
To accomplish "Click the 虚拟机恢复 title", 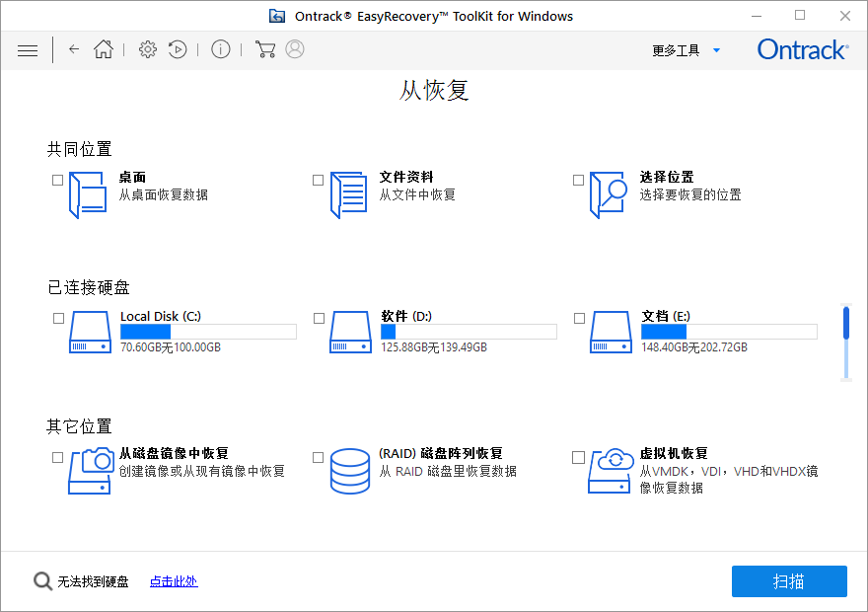I will [x=674, y=454].
